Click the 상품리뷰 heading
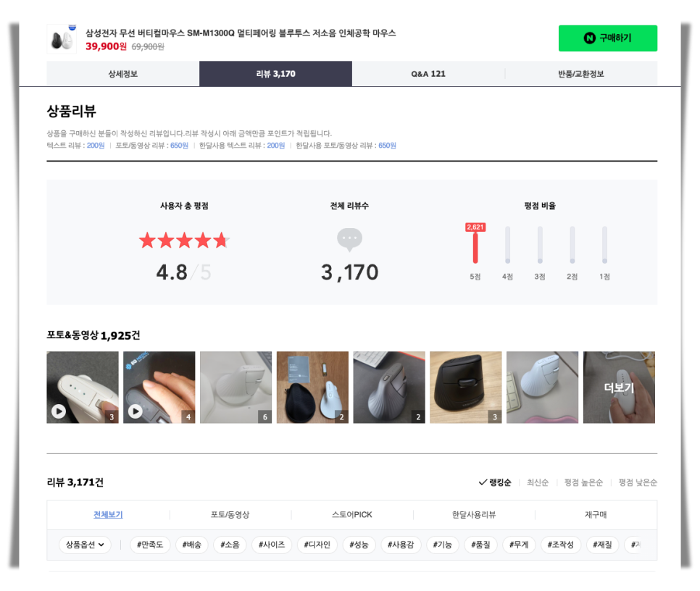 72,111
